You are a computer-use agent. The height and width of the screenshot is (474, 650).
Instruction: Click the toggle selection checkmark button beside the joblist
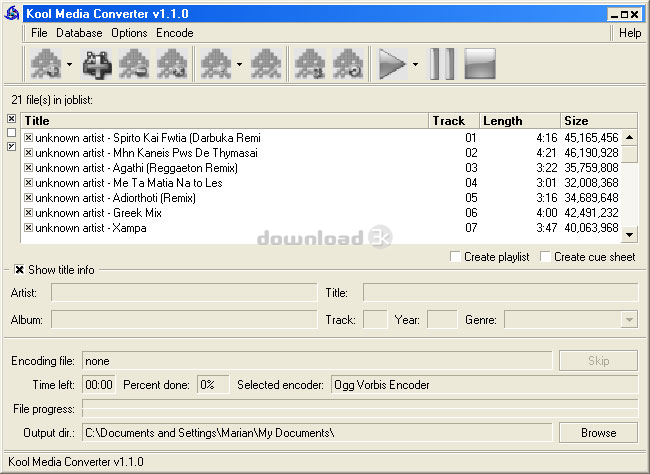pos(12,146)
